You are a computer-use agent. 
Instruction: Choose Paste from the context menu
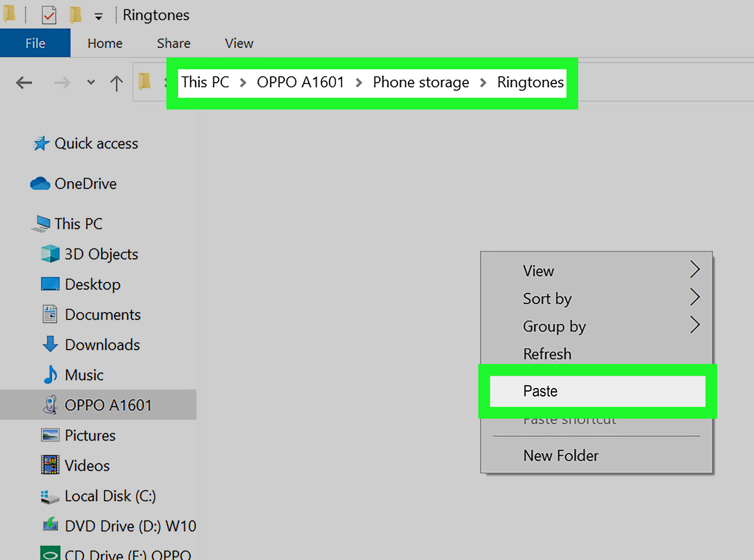tap(598, 391)
